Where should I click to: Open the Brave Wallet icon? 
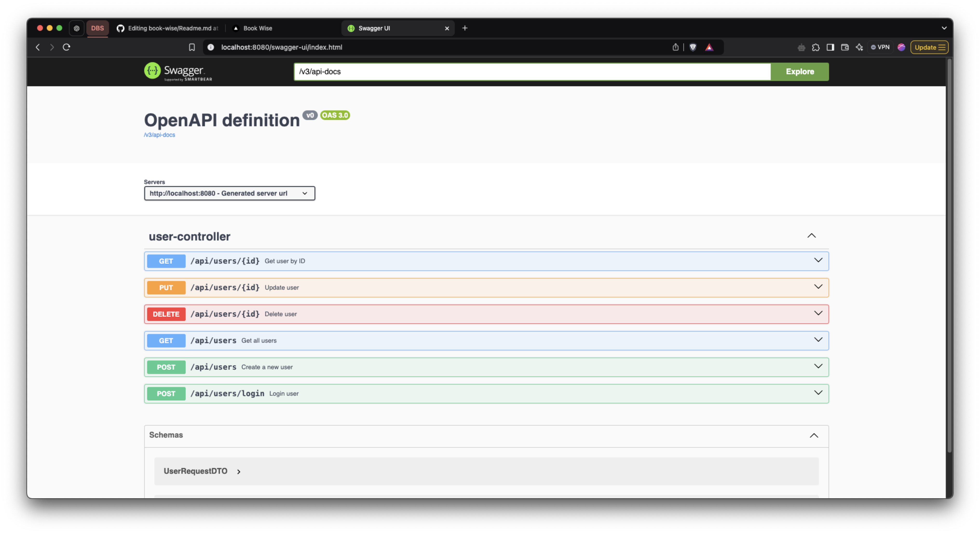(844, 47)
